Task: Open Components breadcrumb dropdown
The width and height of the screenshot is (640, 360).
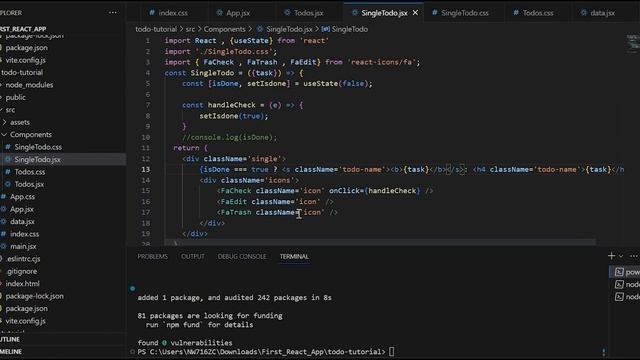Action: point(224,29)
